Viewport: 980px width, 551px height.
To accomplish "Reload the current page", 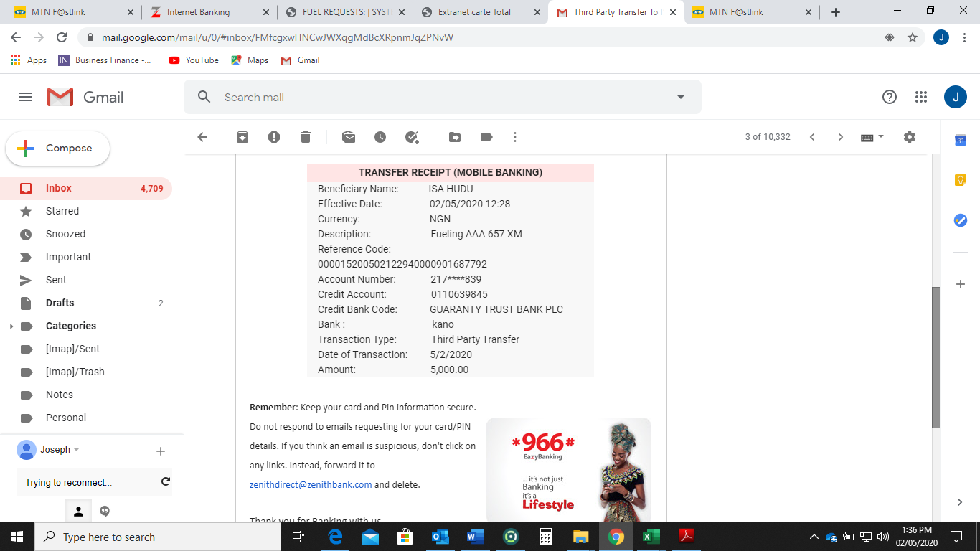I will point(62,37).
